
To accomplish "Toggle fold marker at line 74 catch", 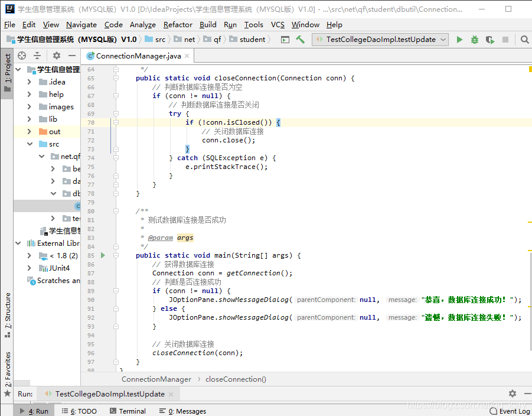I will (x=116, y=158).
